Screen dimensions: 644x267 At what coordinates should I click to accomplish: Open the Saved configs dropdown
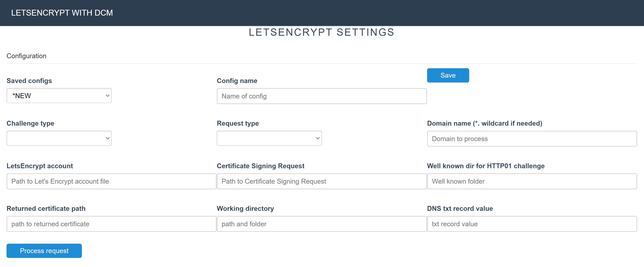(59, 95)
